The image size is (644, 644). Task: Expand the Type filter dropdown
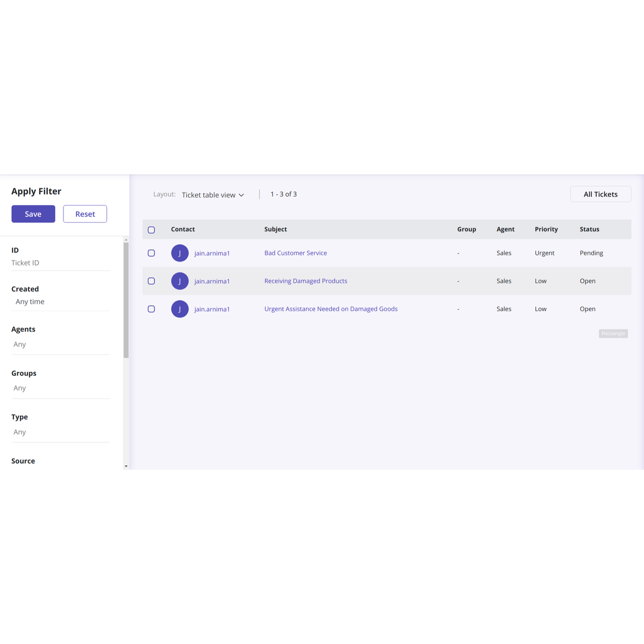pyautogui.click(x=60, y=432)
